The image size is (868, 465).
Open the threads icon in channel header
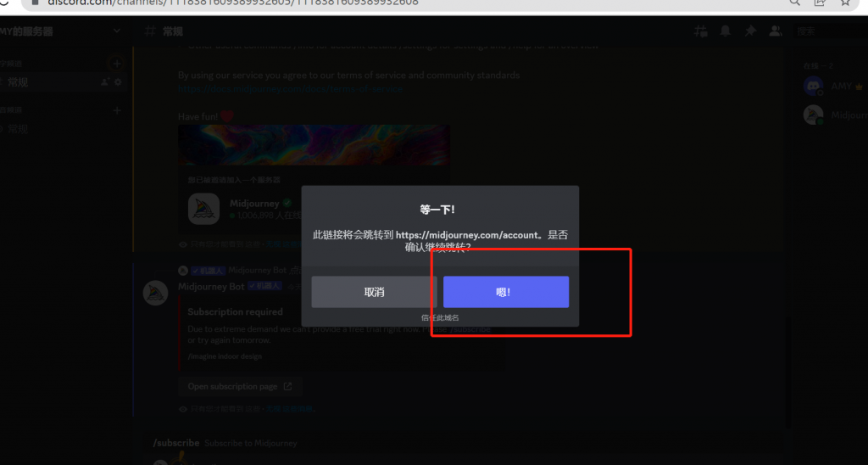(x=701, y=31)
